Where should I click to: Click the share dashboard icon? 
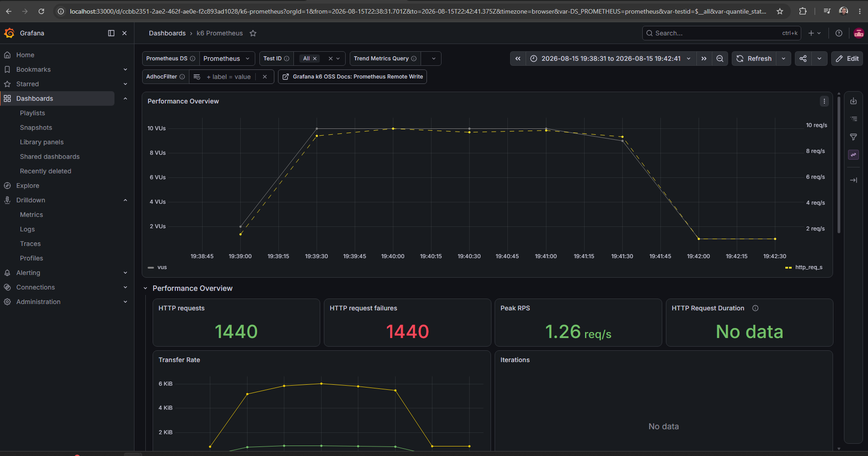[x=803, y=59]
